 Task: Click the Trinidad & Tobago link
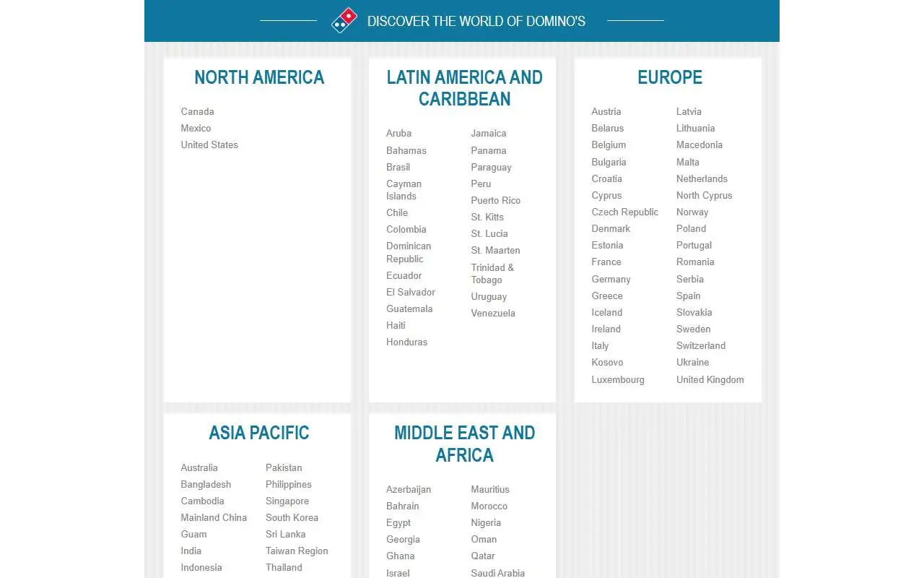click(492, 274)
